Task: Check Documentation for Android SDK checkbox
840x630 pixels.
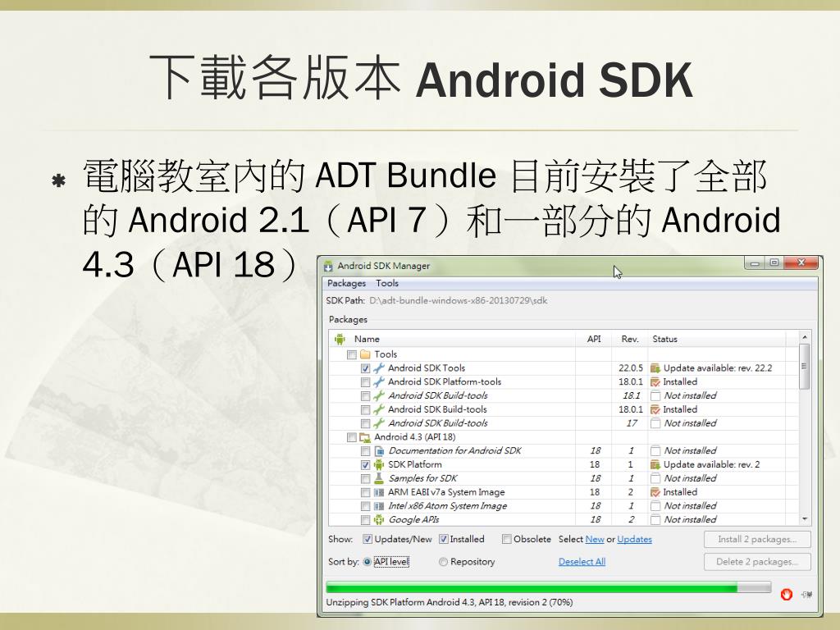Action: 365,452
